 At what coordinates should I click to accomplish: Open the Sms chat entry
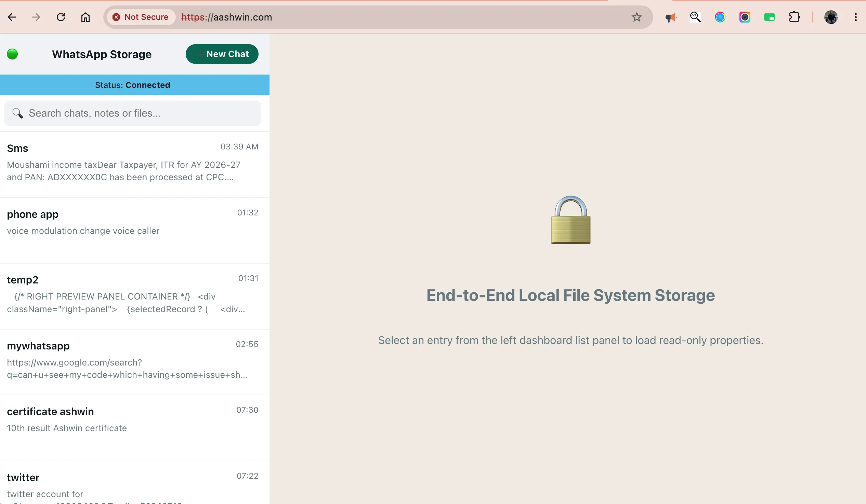135,164
